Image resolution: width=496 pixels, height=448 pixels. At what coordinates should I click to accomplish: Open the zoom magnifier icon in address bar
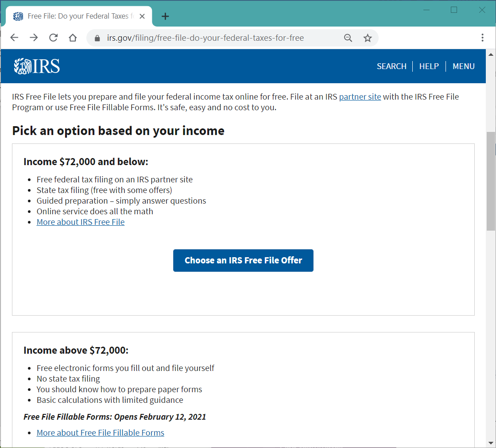point(348,38)
